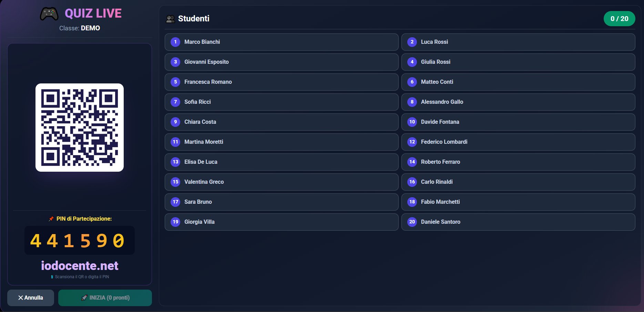Select student Daniele Santoro
Viewport: 644px width, 312px height.
click(518, 222)
